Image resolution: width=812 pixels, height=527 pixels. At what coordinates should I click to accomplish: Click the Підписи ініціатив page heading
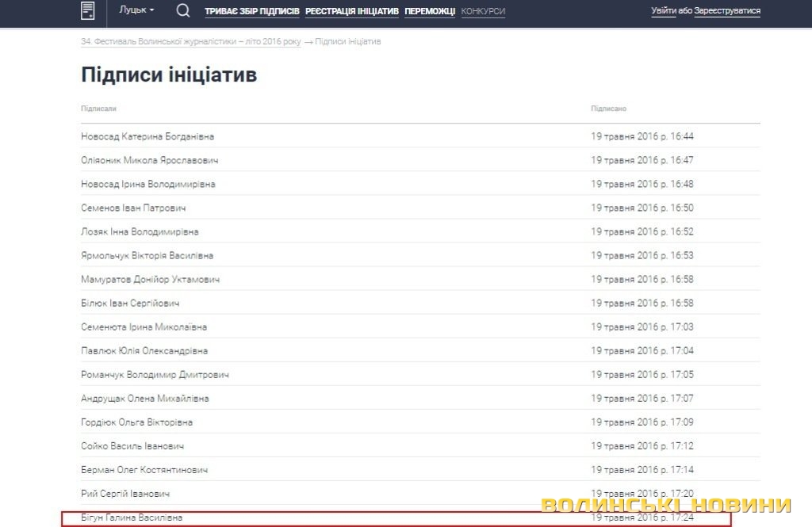click(x=169, y=75)
